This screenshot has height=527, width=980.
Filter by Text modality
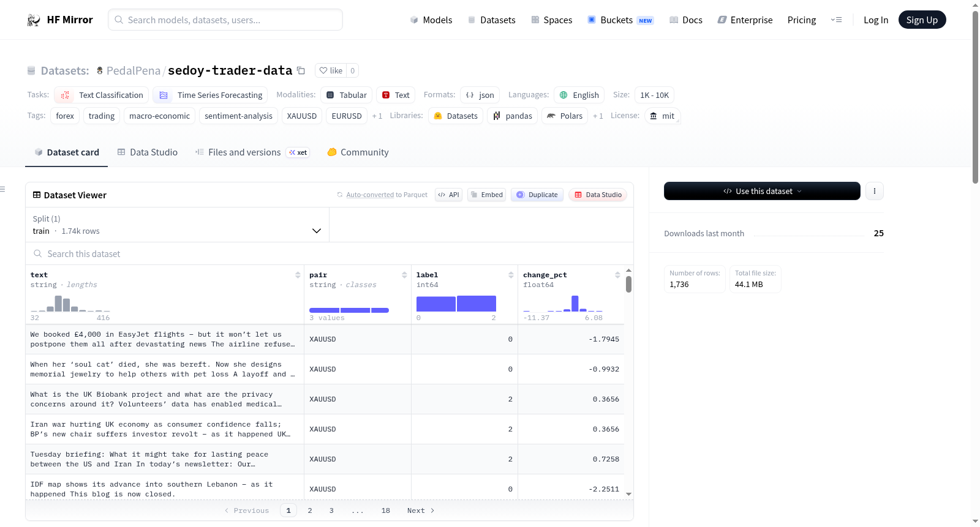click(x=396, y=95)
